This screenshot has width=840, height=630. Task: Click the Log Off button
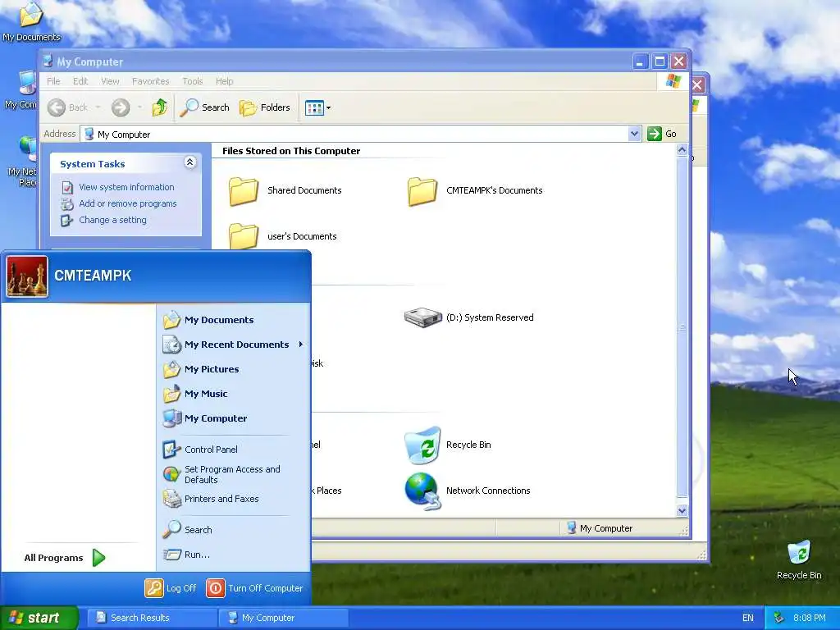pos(171,588)
